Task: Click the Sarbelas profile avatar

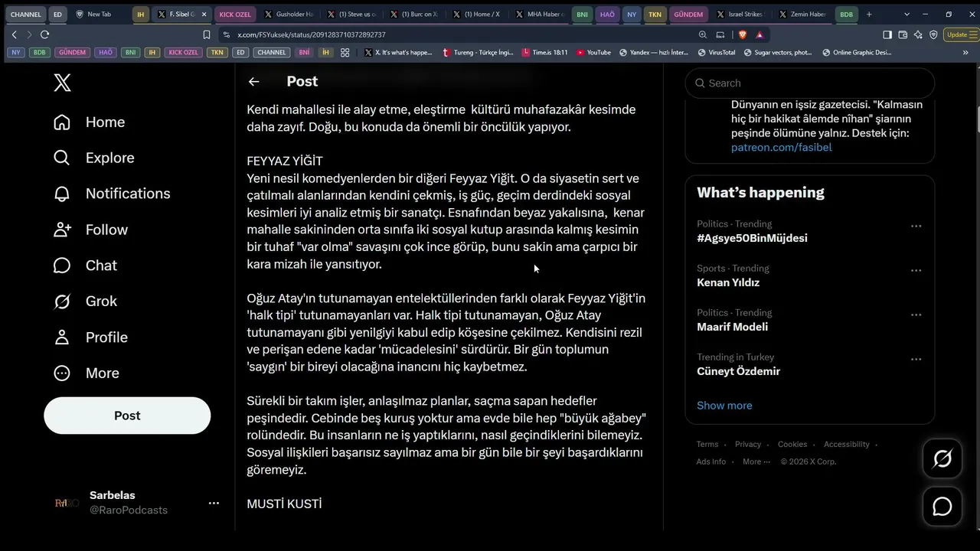Action: point(67,503)
